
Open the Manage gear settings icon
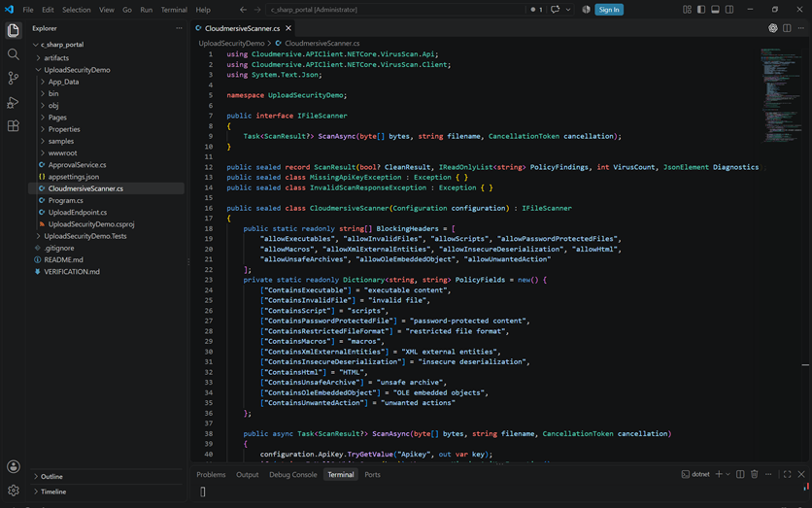click(x=14, y=491)
